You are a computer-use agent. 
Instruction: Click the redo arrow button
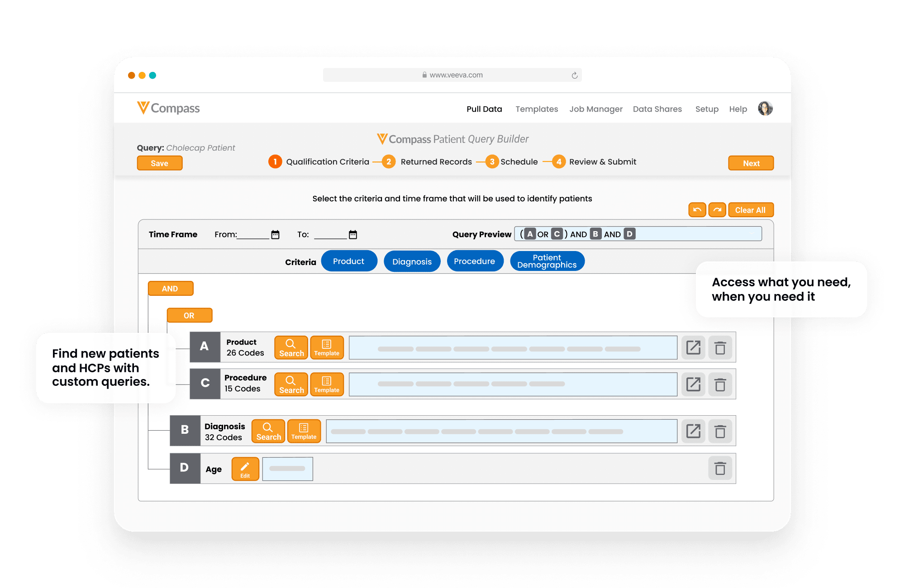pyautogui.click(x=717, y=210)
